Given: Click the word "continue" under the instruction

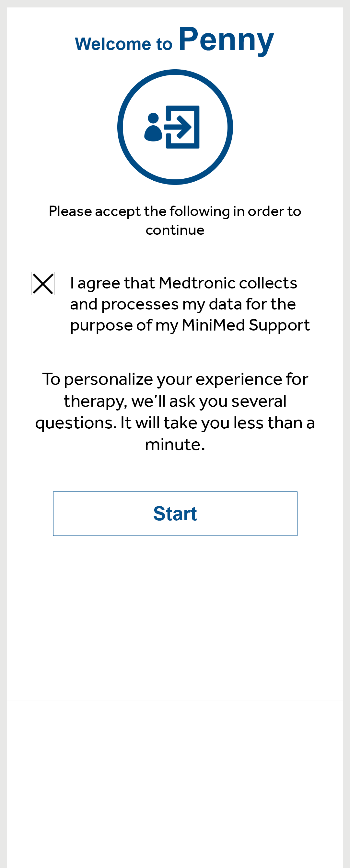Looking at the screenshot, I should (175, 231).
